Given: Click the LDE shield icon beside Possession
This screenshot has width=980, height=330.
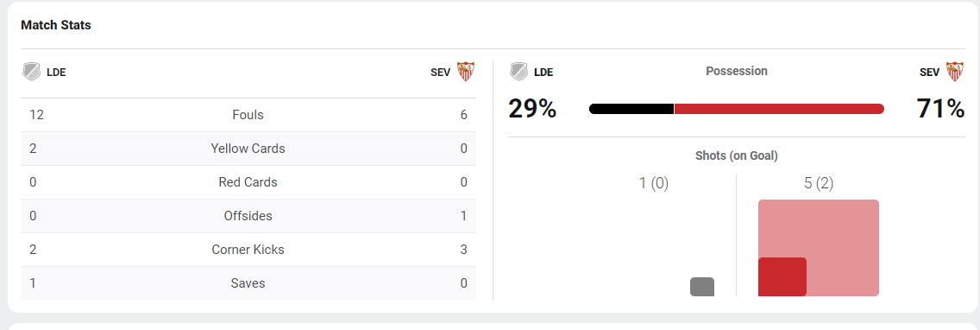Looking at the screenshot, I should point(518,72).
